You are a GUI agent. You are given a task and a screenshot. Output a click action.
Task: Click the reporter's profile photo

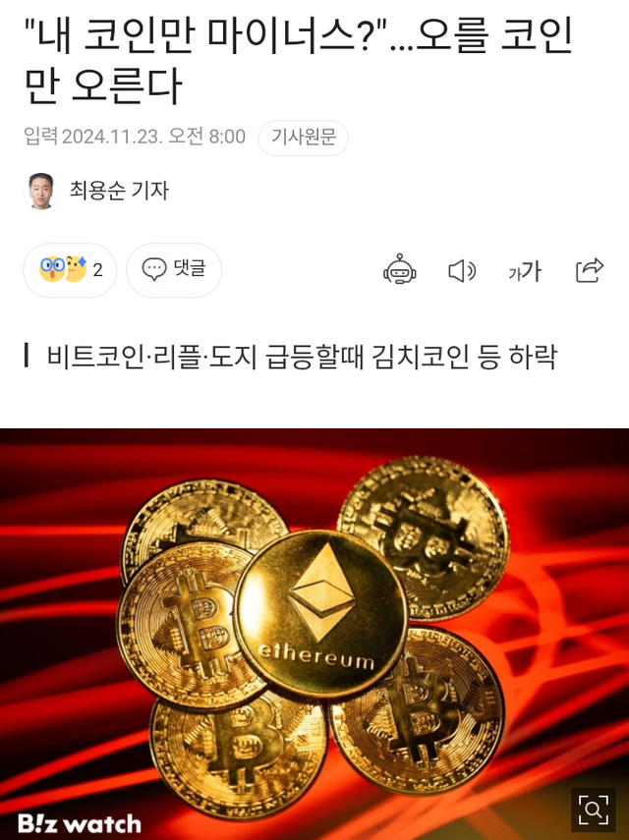(x=41, y=191)
